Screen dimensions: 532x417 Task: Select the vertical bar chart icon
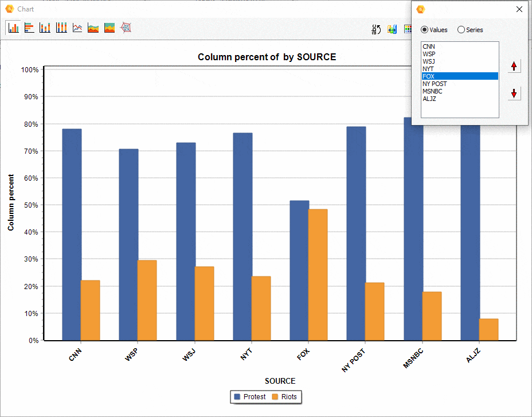(13, 28)
